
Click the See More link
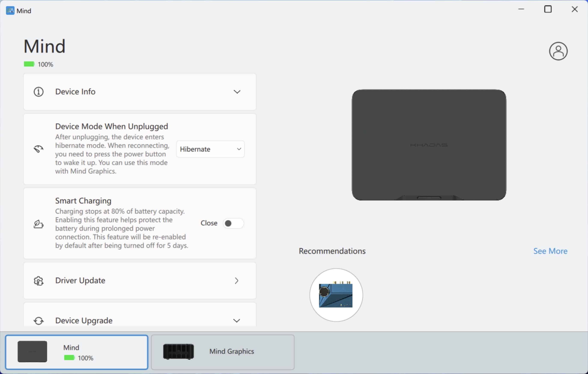550,251
